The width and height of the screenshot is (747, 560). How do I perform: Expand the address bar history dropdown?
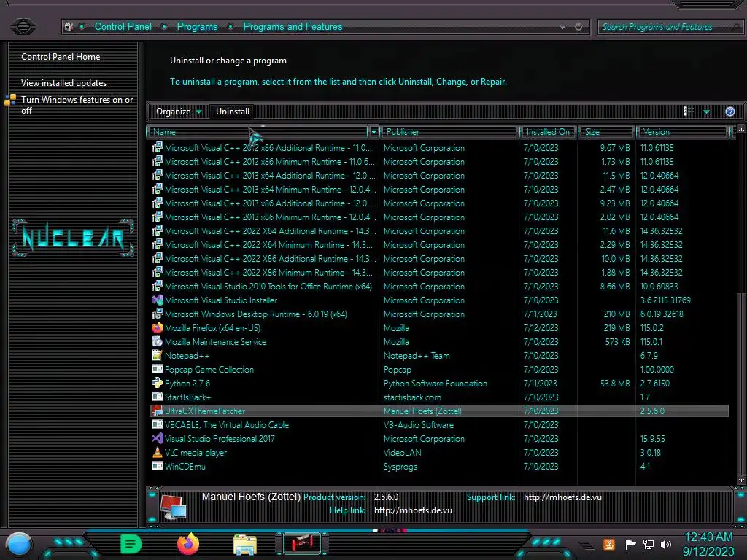pos(563,27)
